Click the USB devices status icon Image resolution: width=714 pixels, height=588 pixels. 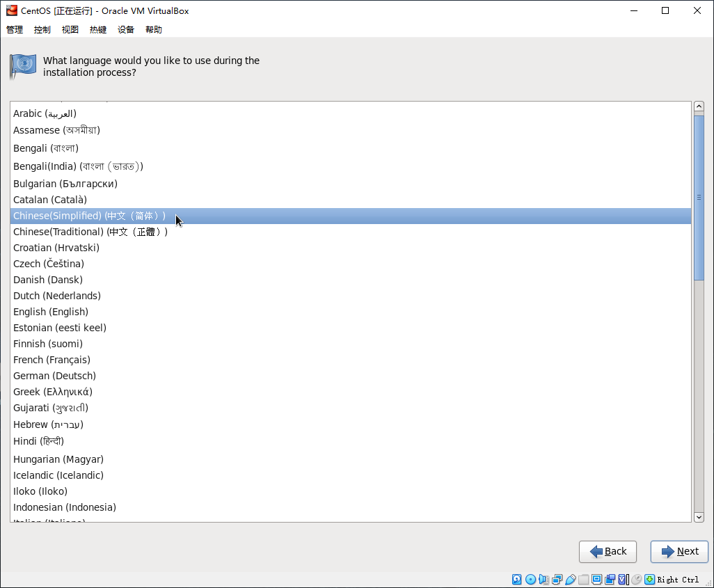[x=571, y=580]
